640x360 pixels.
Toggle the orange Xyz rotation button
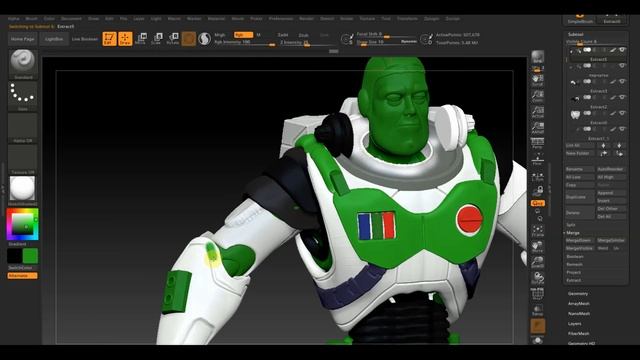[538, 203]
